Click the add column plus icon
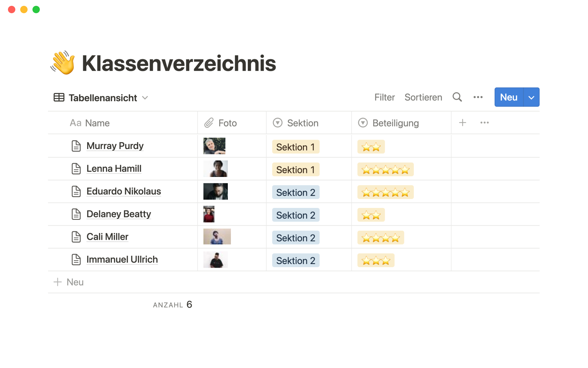The width and height of the screenshot is (588, 368). [x=463, y=123]
